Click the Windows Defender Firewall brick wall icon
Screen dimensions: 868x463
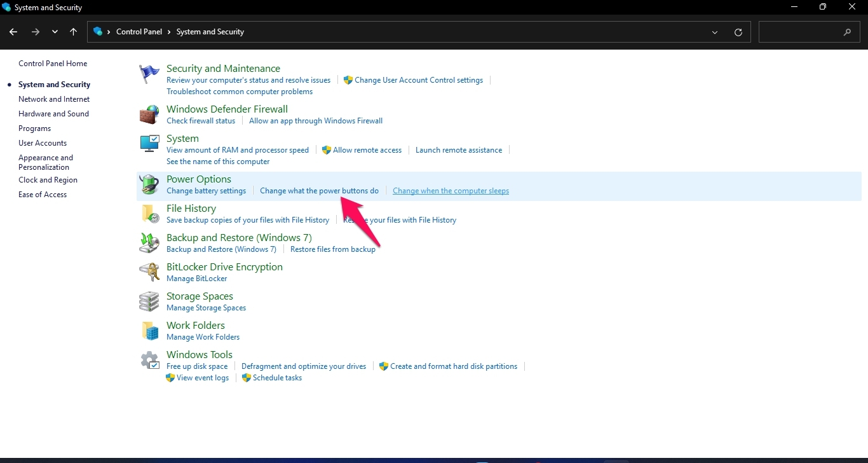click(x=149, y=114)
